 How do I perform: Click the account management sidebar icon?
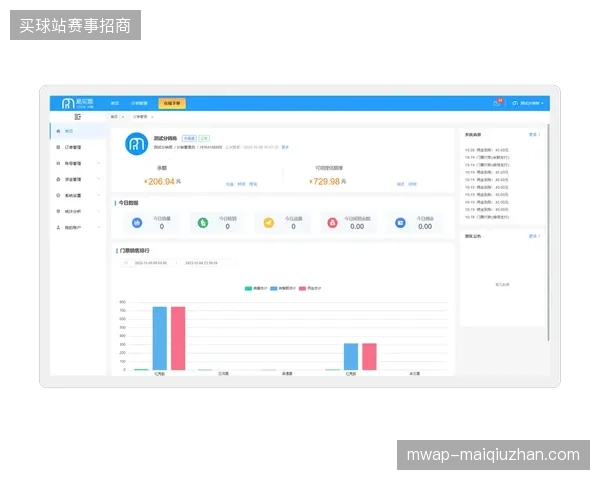[x=58, y=163]
